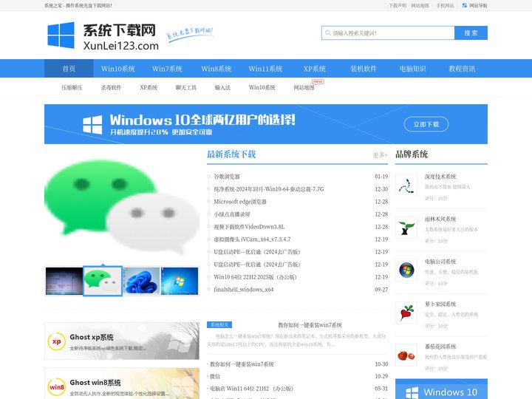Open the 深度技术系统 brand icon
This screenshot has height=399, width=532.
coord(406,185)
